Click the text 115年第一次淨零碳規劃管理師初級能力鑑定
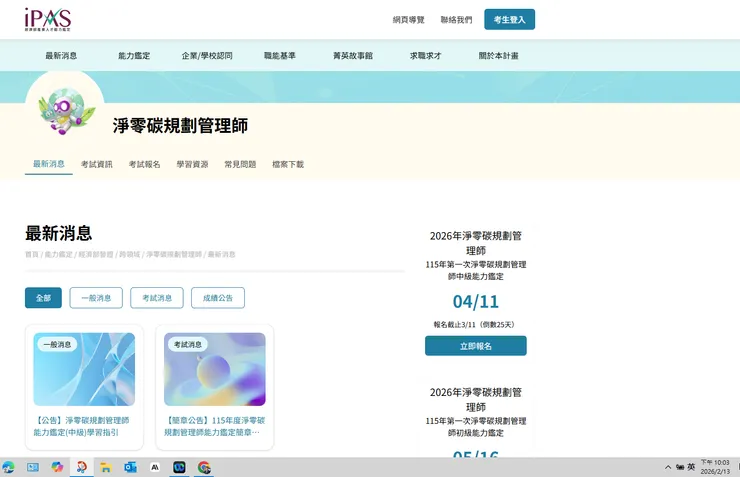Viewport: 740px width, 477px height. coord(476,427)
